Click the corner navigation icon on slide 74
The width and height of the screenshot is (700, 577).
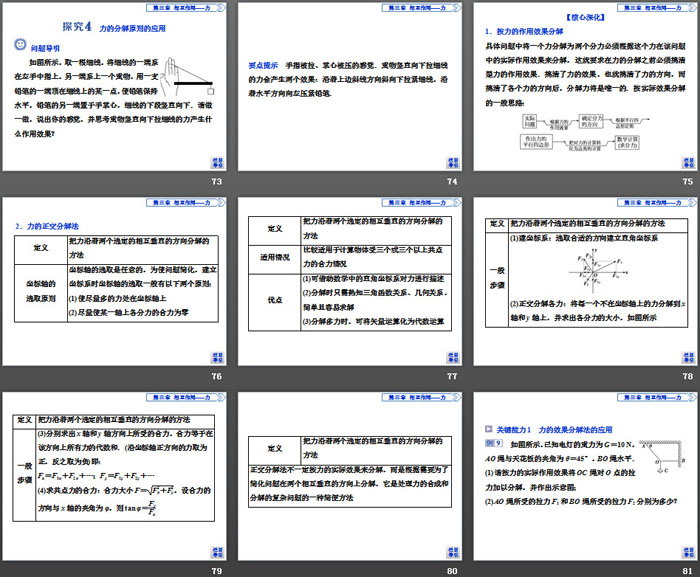point(453,163)
